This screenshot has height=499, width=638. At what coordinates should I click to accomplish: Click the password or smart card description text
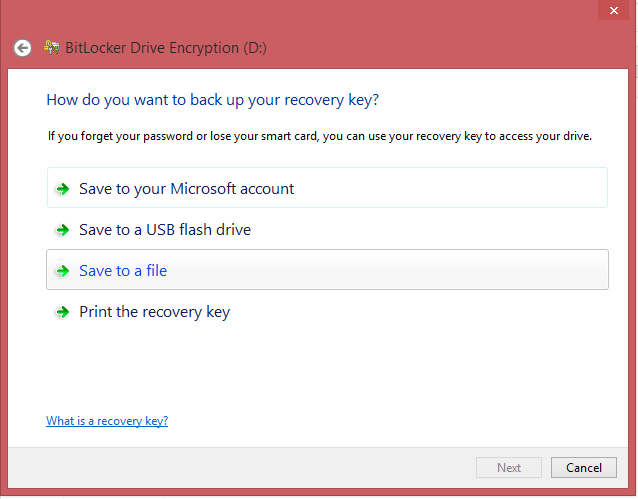pos(320,136)
